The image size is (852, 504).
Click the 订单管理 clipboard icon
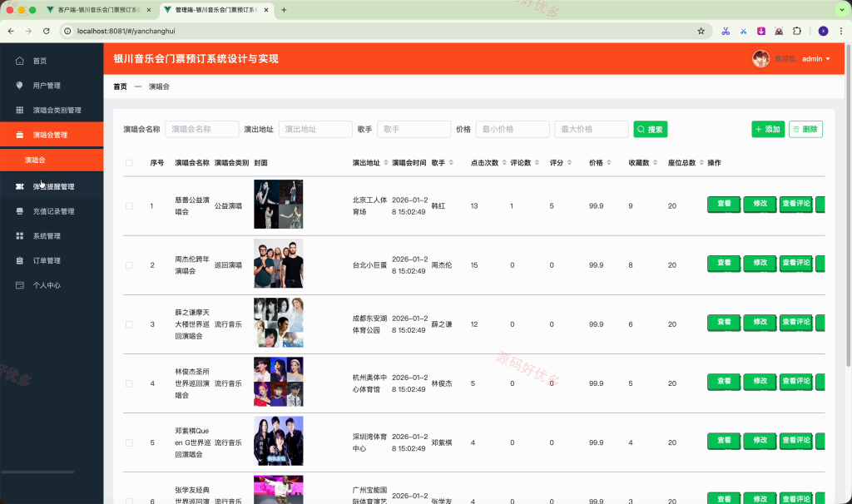(20, 260)
